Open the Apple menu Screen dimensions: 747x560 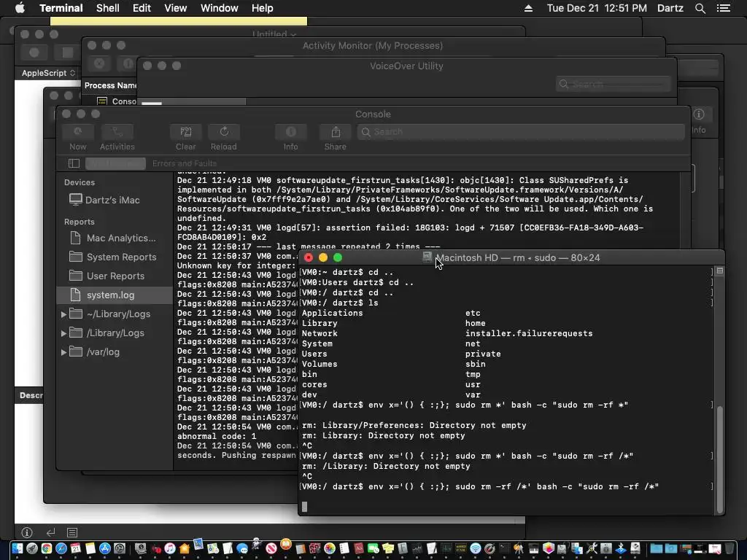pyautogui.click(x=20, y=8)
